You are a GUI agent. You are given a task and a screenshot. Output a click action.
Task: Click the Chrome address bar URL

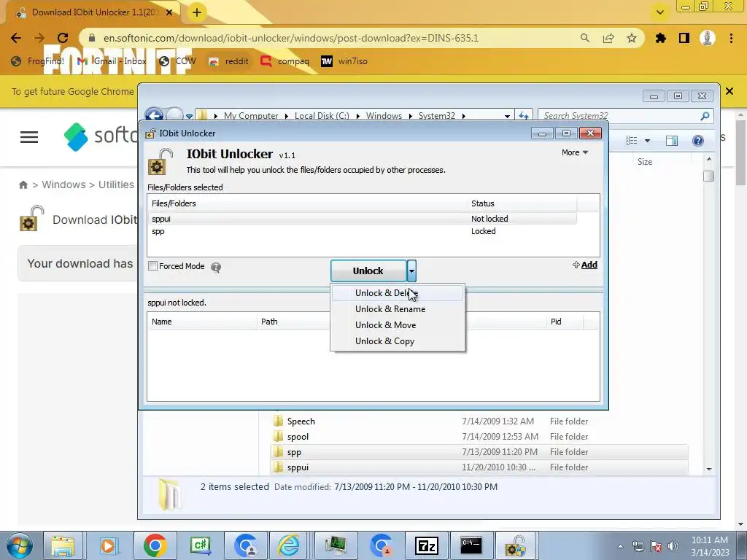[290, 38]
